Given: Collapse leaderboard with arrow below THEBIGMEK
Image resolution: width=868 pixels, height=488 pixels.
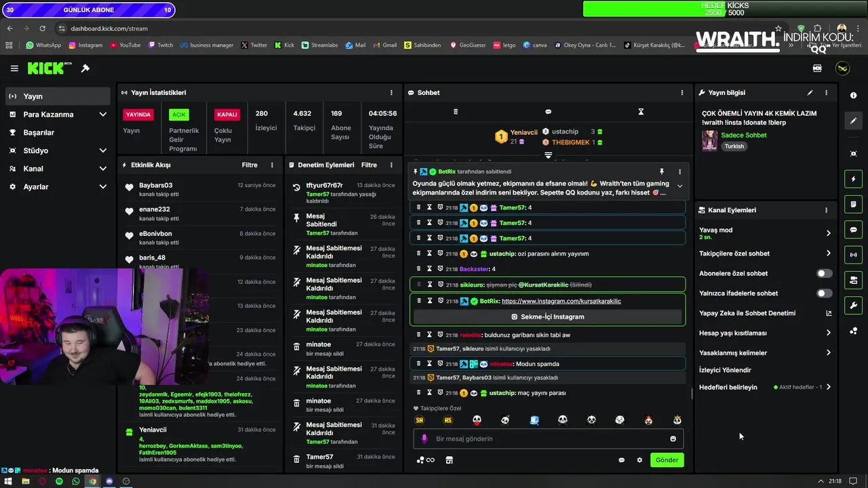Looking at the screenshot, I should point(548,155).
